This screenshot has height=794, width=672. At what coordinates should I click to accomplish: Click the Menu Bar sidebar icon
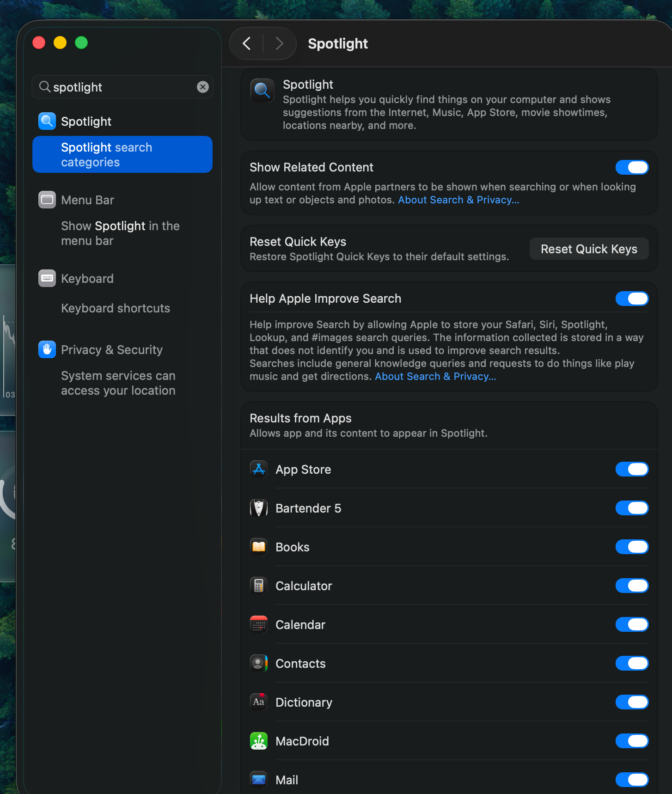coord(47,200)
